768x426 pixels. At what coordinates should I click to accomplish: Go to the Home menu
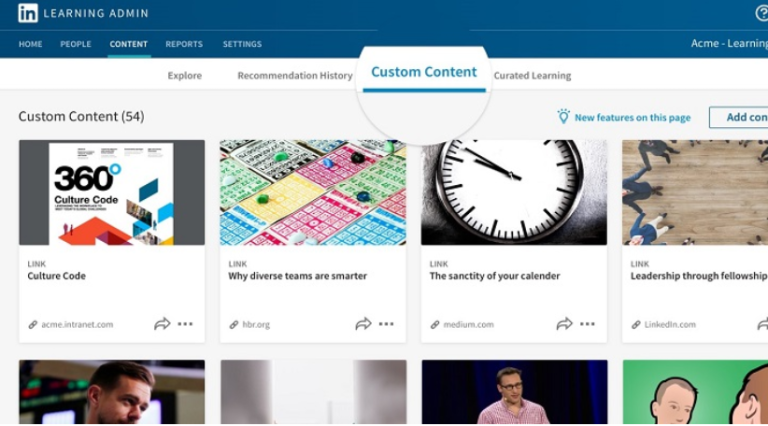pyautogui.click(x=30, y=44)
